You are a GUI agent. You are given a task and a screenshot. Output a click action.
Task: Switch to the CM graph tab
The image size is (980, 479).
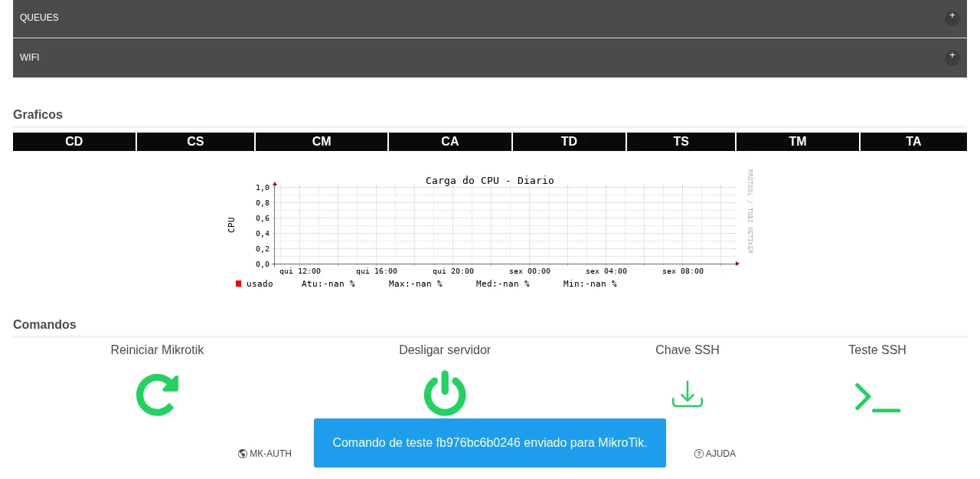click(x=322, y=142)
